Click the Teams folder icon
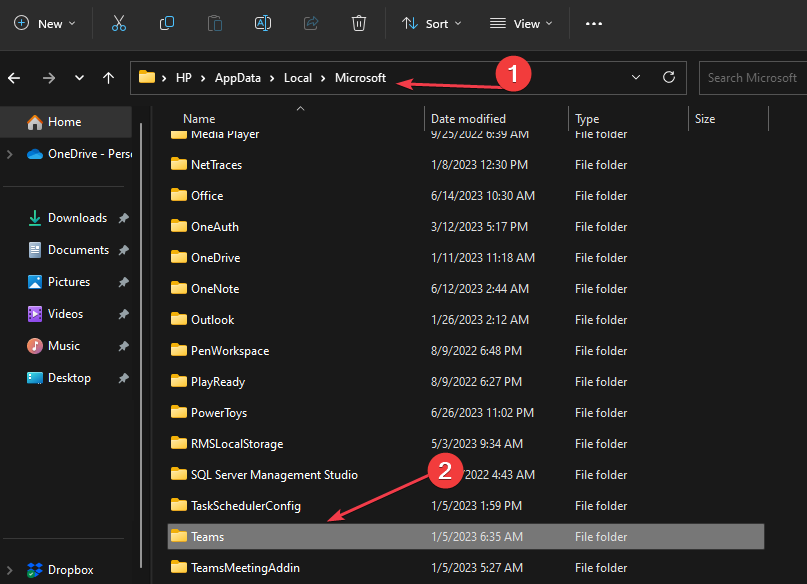Screen dimensions: 807x584 tap(179, 536)
